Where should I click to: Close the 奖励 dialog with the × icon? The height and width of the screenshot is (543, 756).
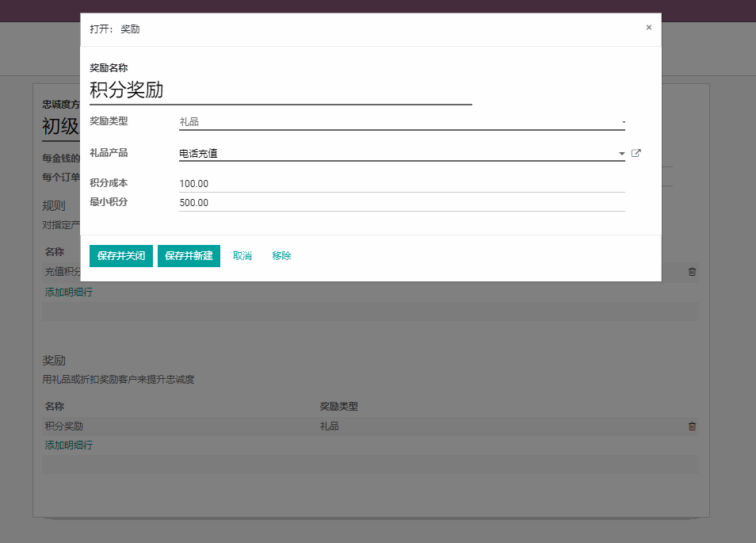648,28
